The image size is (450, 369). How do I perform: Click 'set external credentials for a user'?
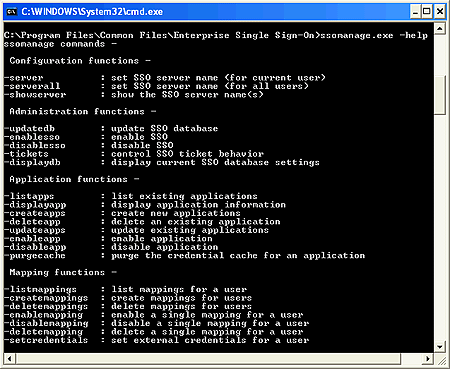click(x=210, y=340)
